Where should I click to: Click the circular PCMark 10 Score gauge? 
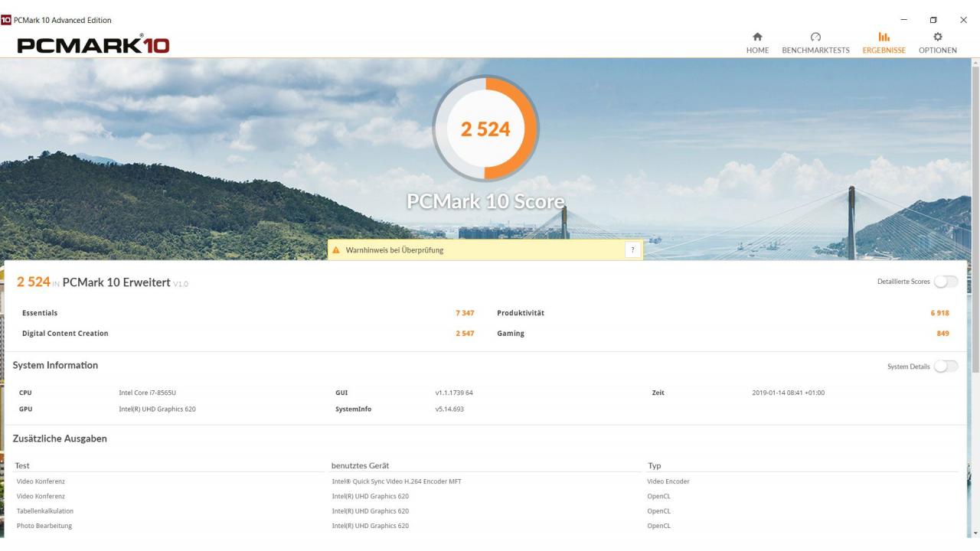pos(485,129)
